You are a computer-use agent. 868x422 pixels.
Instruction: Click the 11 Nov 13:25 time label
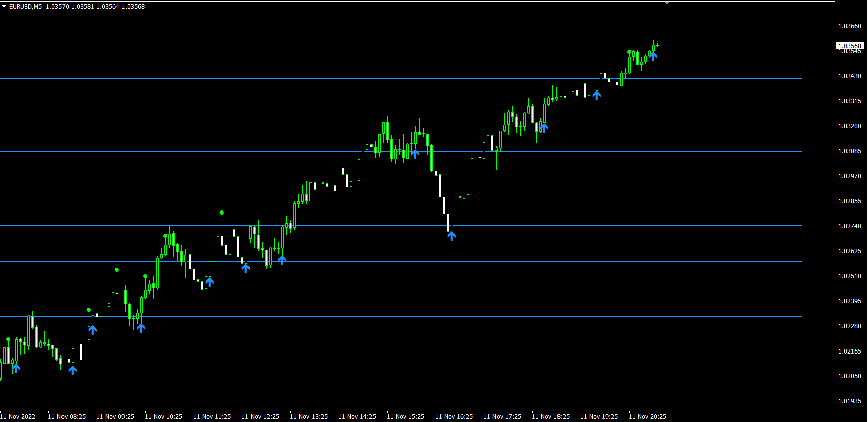(309, 417)
